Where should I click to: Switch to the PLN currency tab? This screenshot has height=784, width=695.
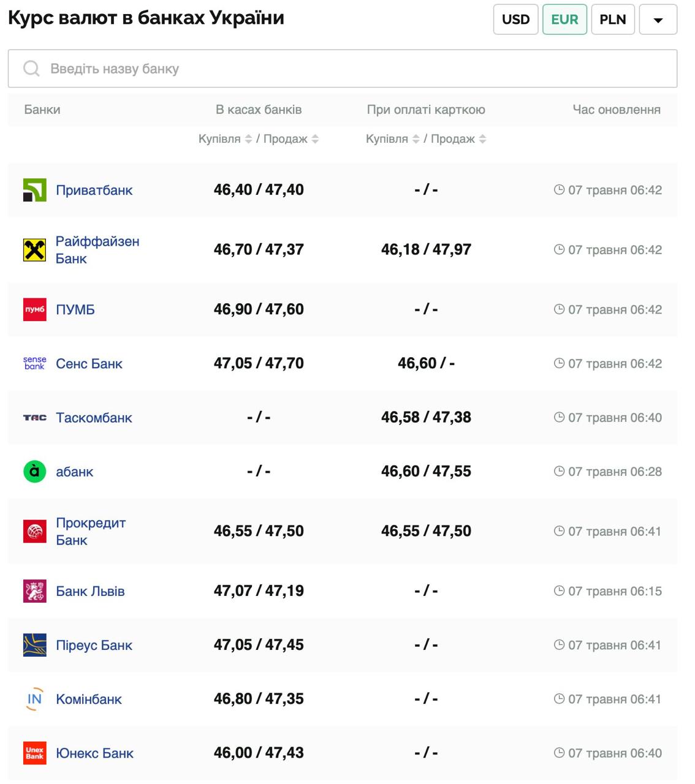point(612,20)
